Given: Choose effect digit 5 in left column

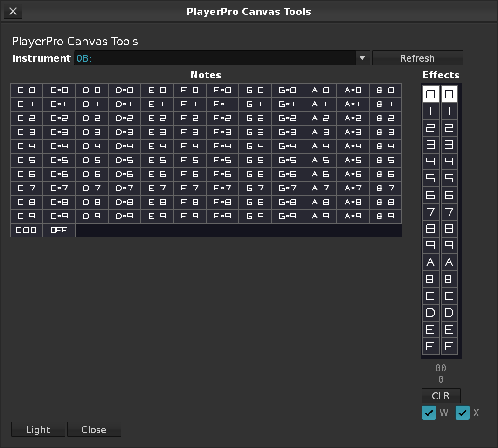Looking at the screenshot, I should click(x=431, y=178).
